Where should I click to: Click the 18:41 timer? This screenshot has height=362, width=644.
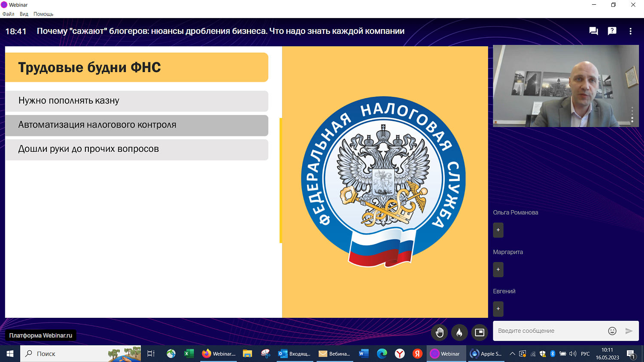pyautogui.click(x=16, y=31)
